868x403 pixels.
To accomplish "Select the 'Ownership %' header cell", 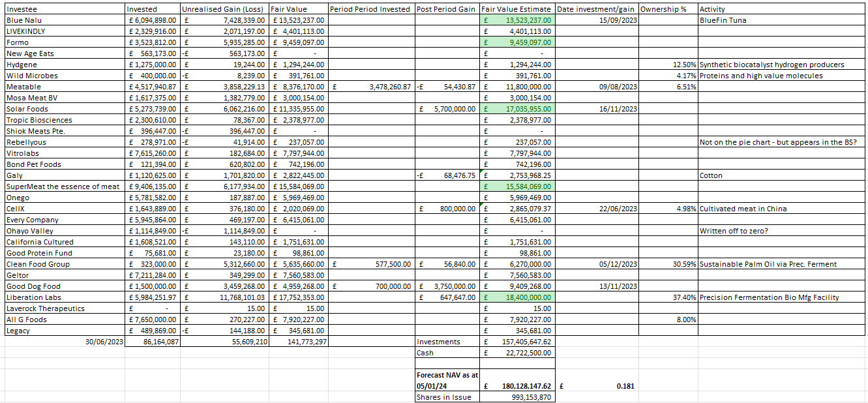I will (x=668, y=9).
